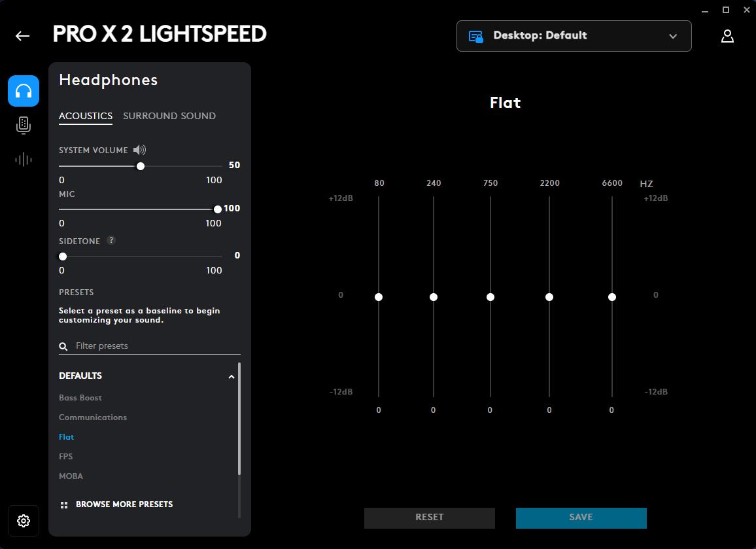The image size is (756, 549).
Task: Select the Flat preset
Action: [67, 436]
